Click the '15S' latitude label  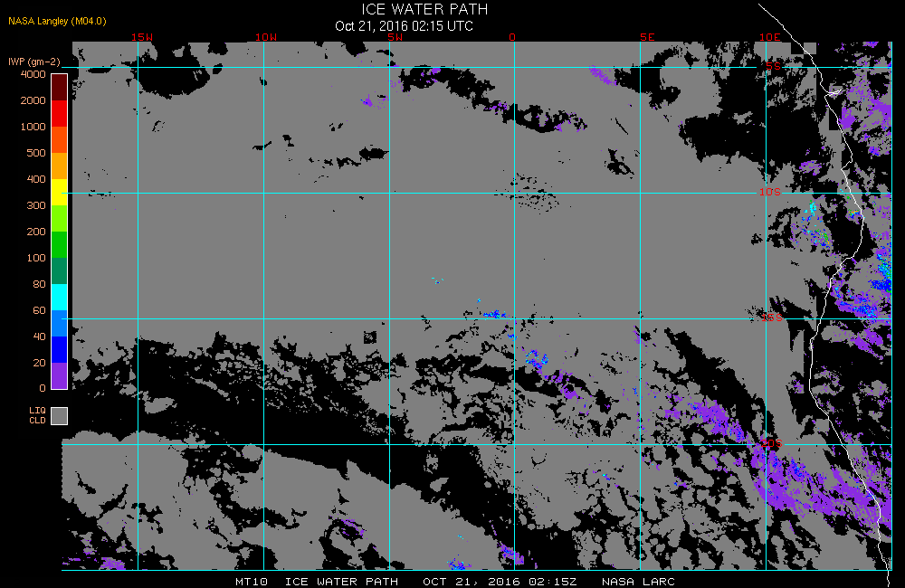click(x=772, y=318)
